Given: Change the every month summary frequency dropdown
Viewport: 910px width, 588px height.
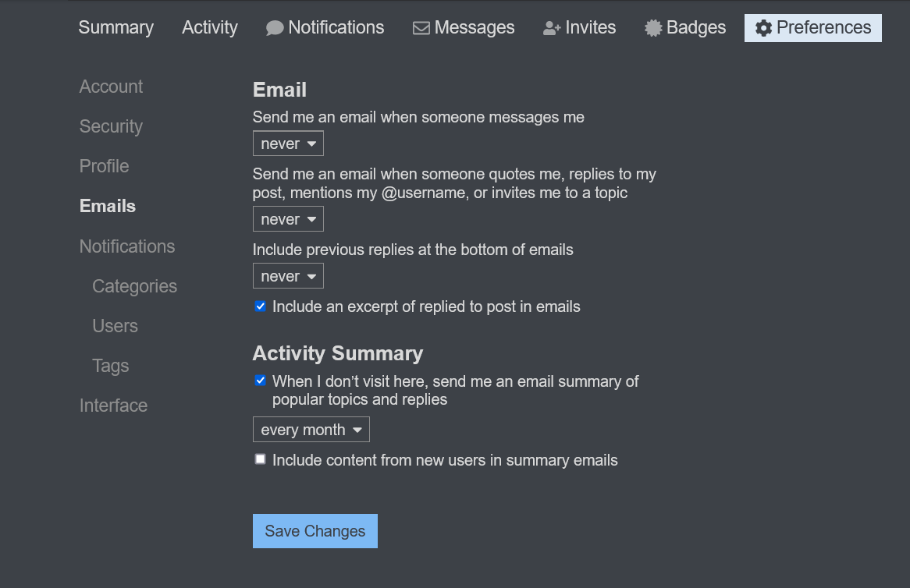Looking at the screenshot, I should click(x=311, y=430).
